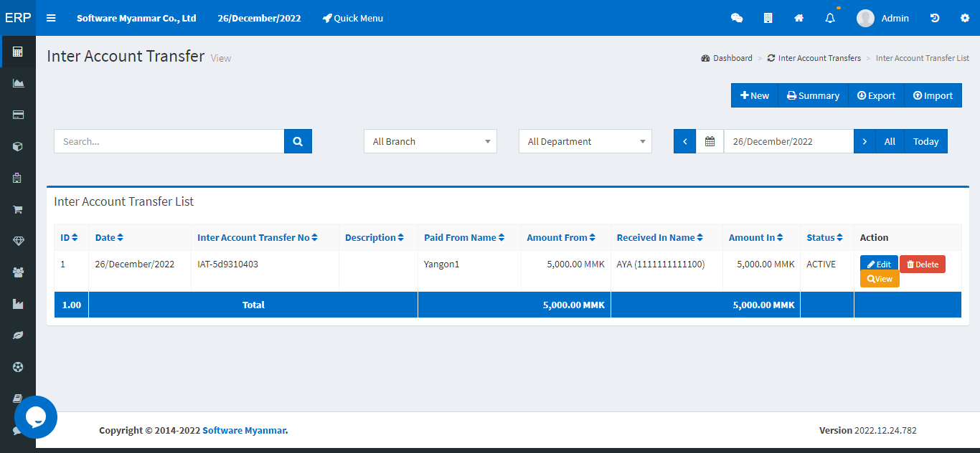This screenshot has height=453, width=980.
Task: Open the building company icon in header
Action: pyautogui.click(x=768, y=18)
